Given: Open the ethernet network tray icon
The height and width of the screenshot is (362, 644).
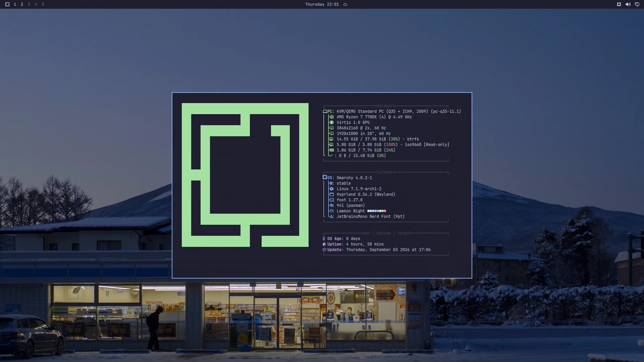Looking at the screenshot, I should tap(619, 4).
